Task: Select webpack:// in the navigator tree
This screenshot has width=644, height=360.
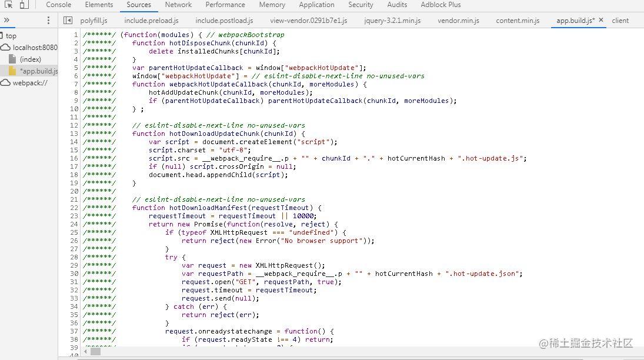Action: (x=30, y=83)
